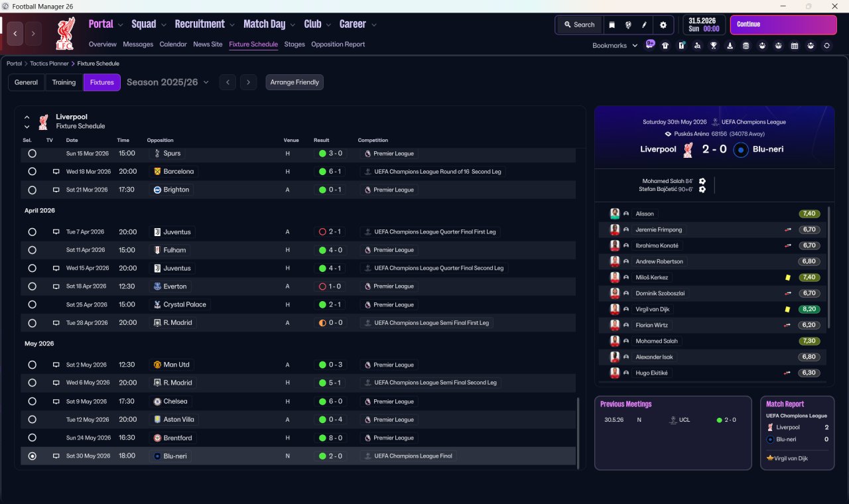Click the Liverpool club crest logo
This screenshot has width=849, height=504.
tap(65, 33)
